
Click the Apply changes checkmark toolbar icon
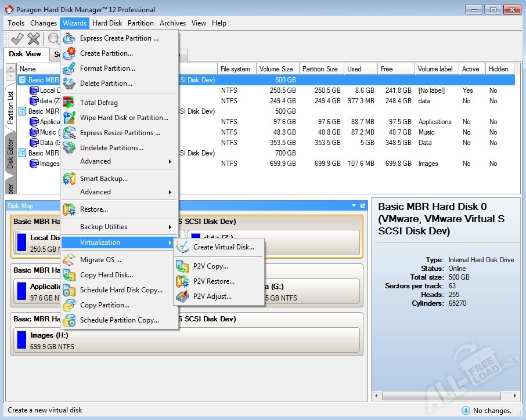(17, 39)
